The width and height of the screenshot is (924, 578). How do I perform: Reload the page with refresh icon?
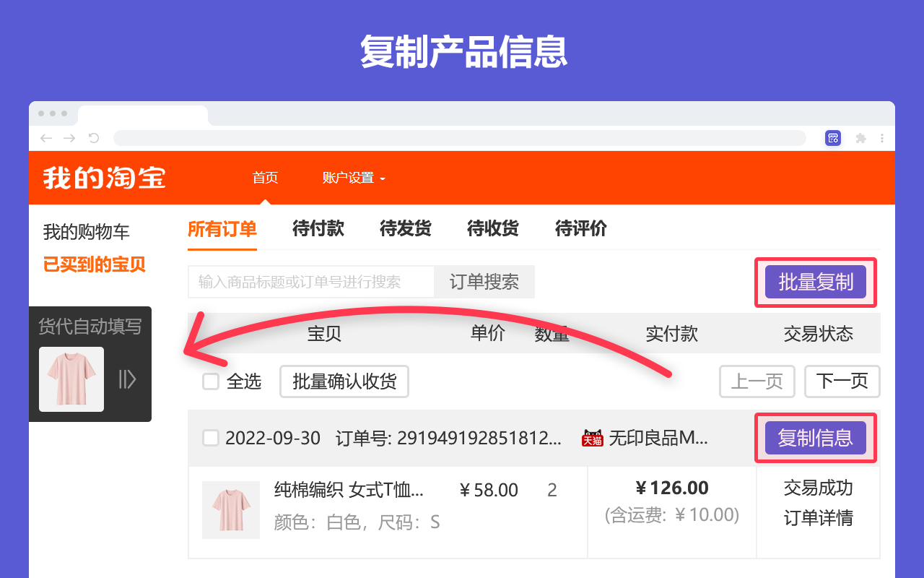[94, 138]
